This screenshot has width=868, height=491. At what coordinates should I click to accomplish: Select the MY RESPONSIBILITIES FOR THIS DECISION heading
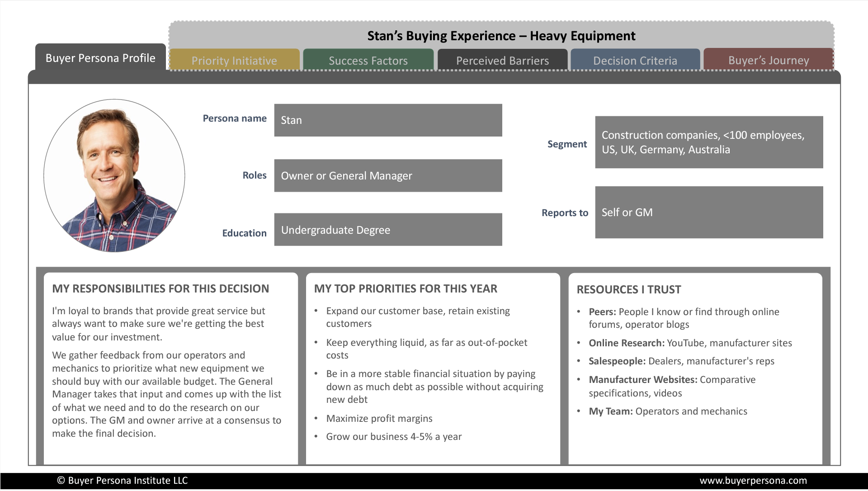click(x=161, y=288)
